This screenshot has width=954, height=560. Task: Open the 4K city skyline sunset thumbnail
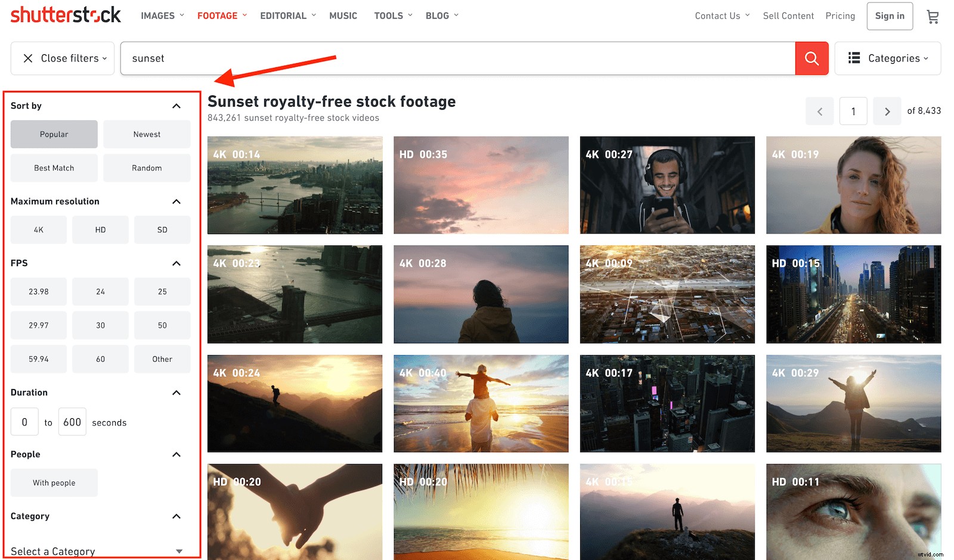tap(295, 185)
